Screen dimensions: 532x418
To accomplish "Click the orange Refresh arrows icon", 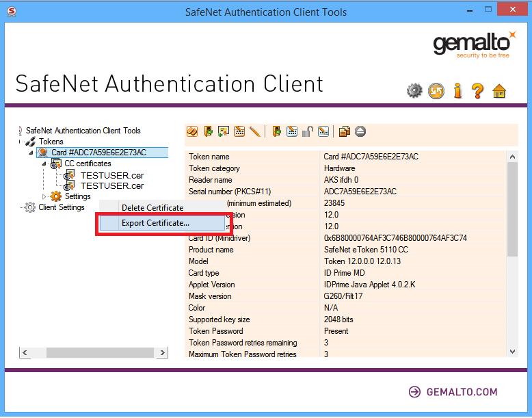I will [436, 91].
